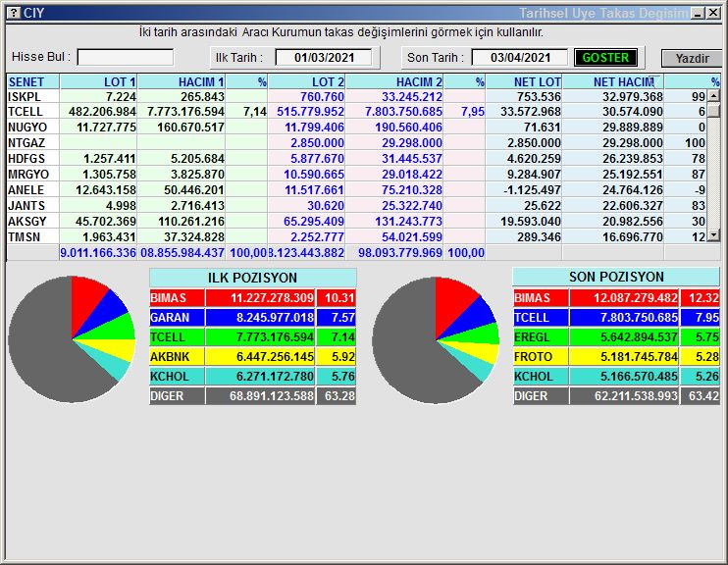
Task: Click gray slice of left pie chart
Action: 42,343
